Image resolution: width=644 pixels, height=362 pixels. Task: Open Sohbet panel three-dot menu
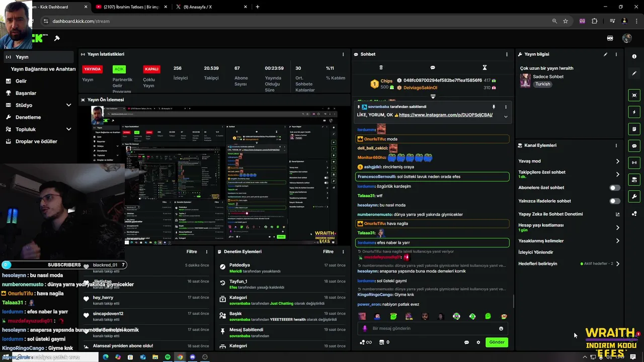coord(507,54)
